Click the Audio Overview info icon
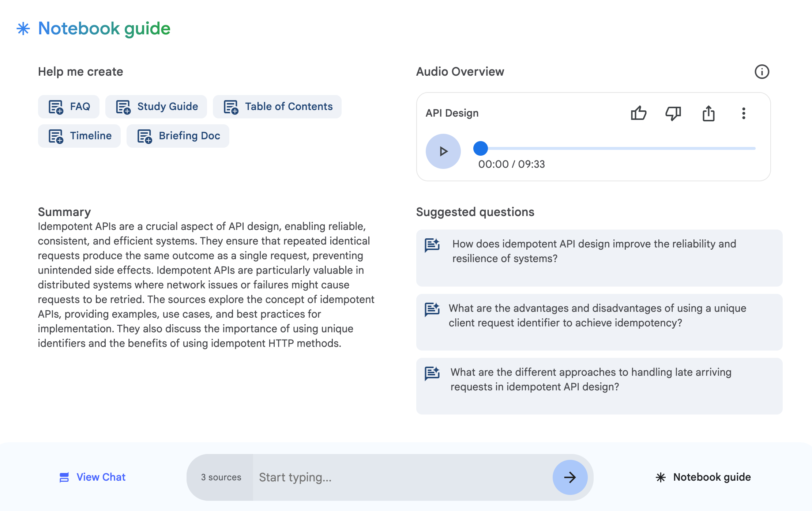This screenshot has height=511, width=812. coord(762,72)
